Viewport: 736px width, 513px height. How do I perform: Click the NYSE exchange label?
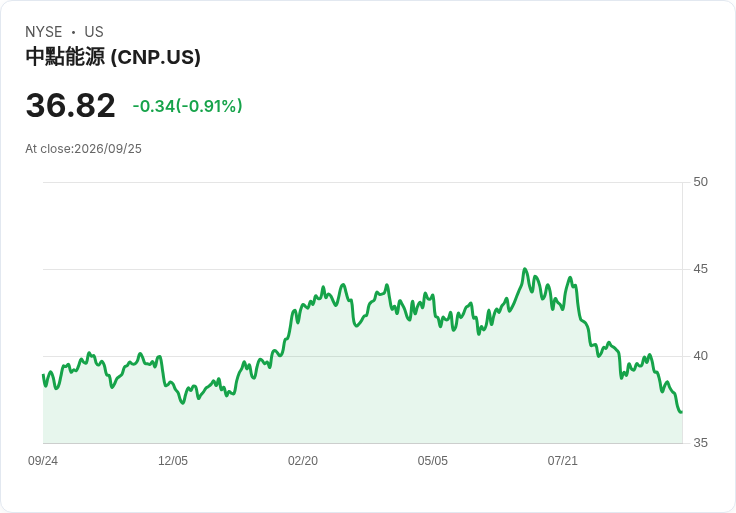click(x=44, y=32)
